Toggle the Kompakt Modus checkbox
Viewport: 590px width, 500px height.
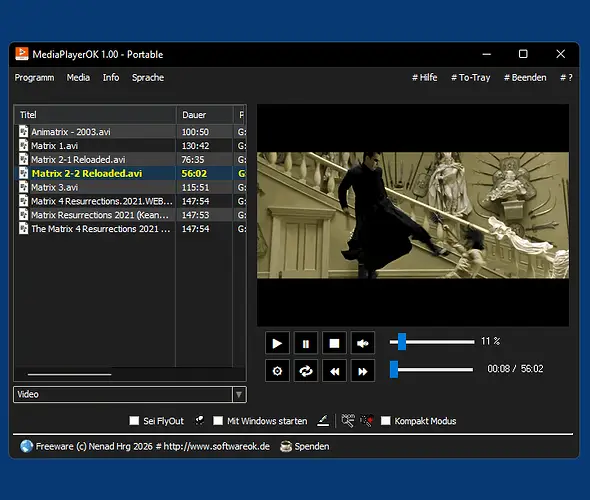(385, 421)
